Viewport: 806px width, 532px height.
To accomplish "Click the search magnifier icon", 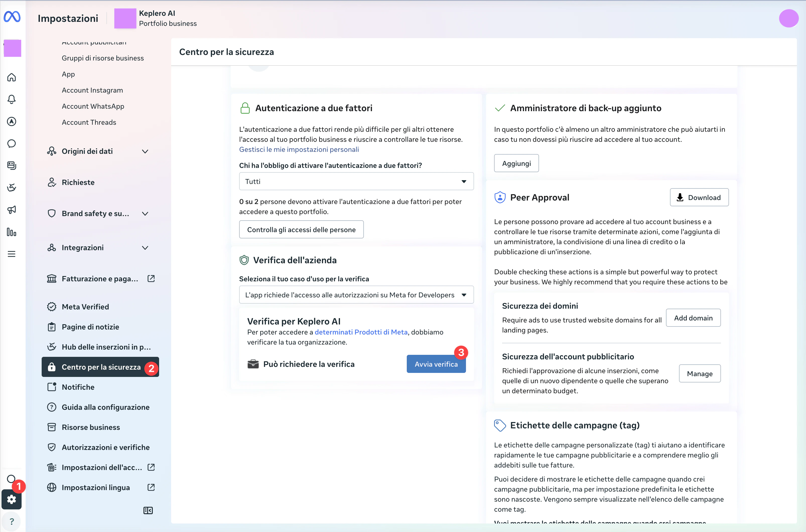I will [11, 479].
